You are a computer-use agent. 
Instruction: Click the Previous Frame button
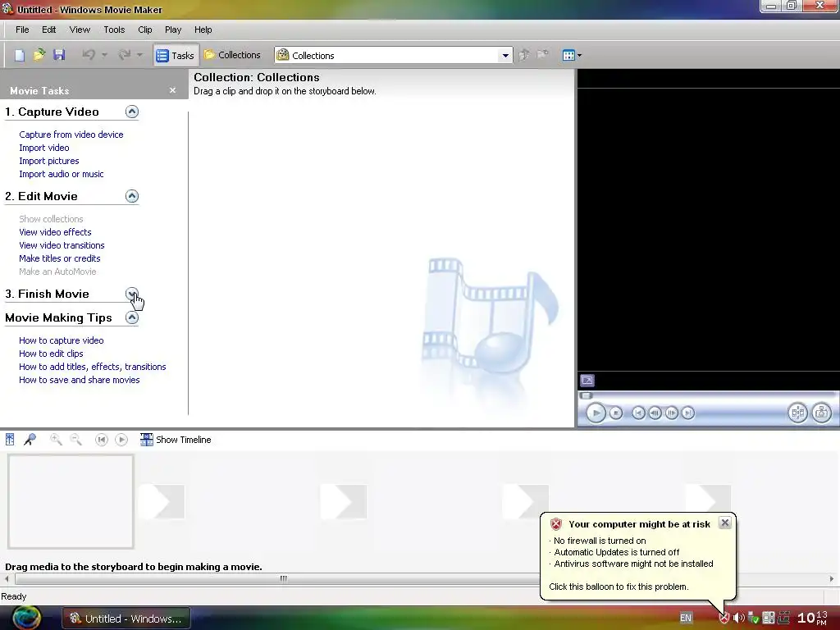click(x=655, y=413)
